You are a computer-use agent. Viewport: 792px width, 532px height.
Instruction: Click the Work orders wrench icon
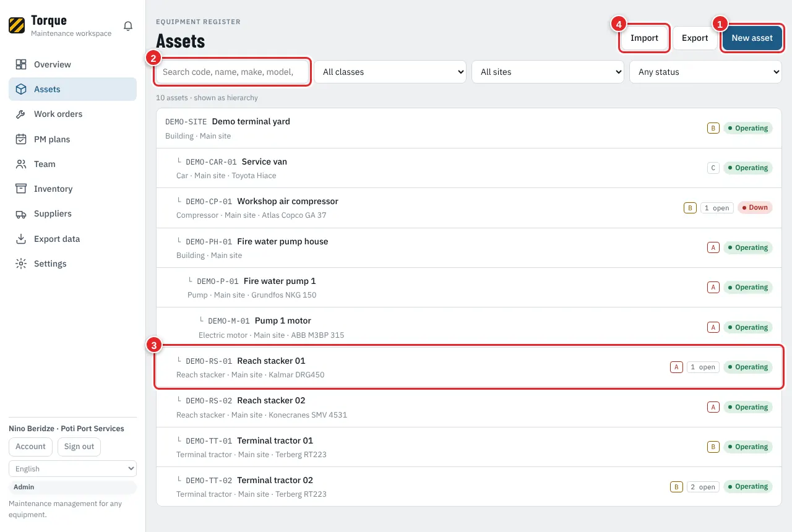(x=21, y=114)
